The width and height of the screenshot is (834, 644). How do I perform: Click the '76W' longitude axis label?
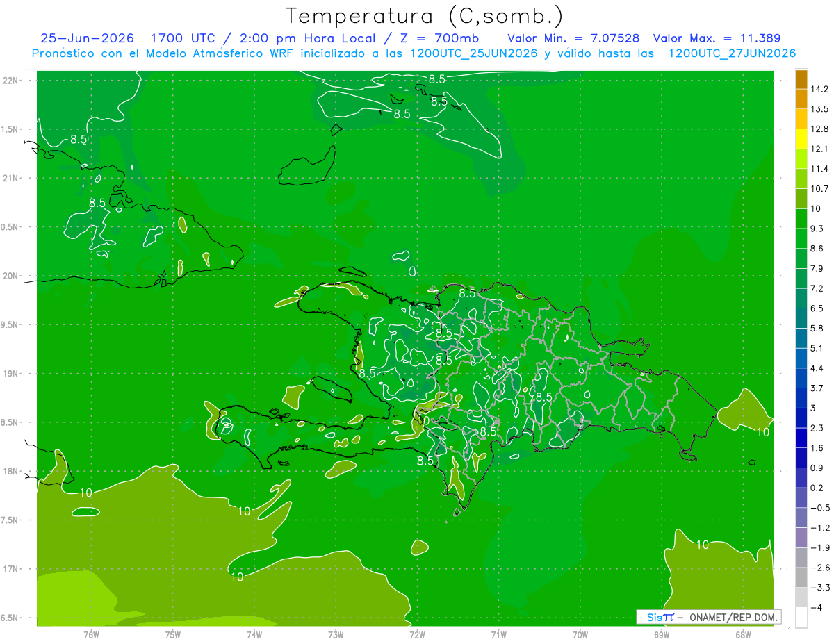pos(91,635)
